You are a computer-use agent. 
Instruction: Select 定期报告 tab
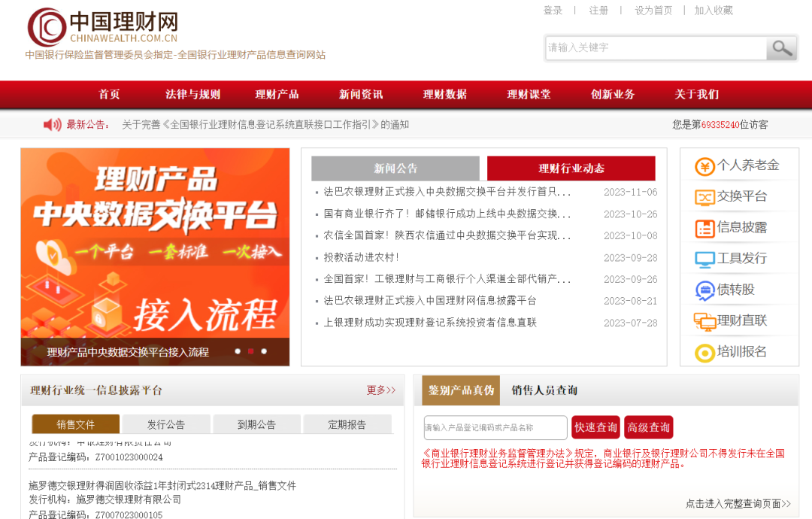pyautogui.click(x=347, y=424)
